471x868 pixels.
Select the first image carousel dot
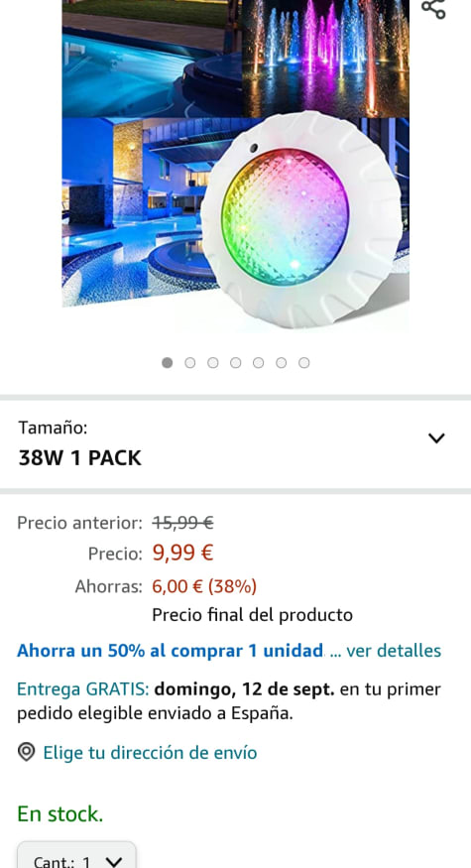click(x=168, y=363)
